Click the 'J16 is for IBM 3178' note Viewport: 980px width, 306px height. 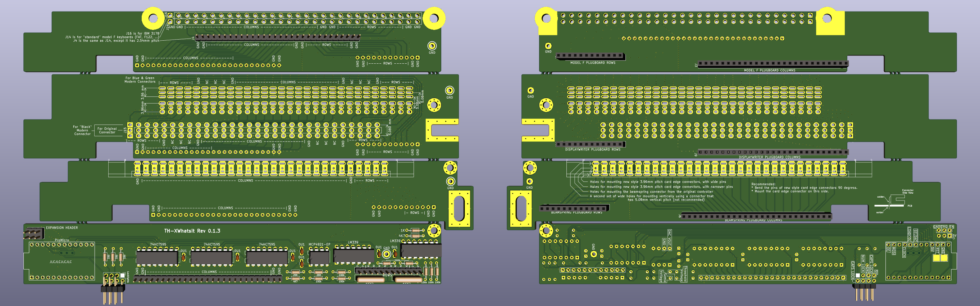click(143, 33)
